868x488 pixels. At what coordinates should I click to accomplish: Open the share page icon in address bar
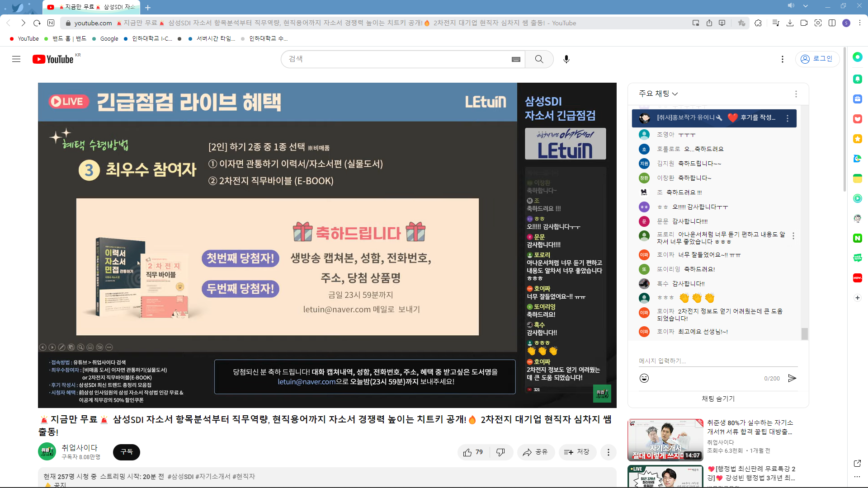pyautogui.click(x=709, y=23)
